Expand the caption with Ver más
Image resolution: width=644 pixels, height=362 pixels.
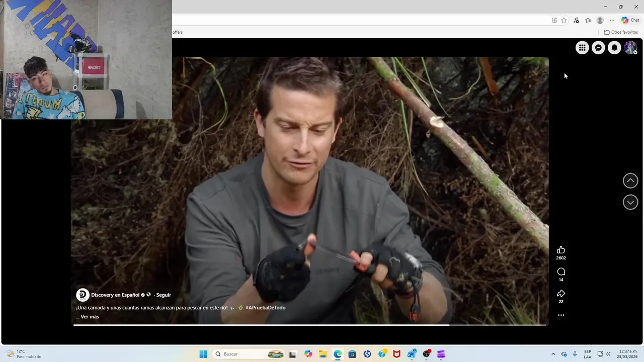90,317
